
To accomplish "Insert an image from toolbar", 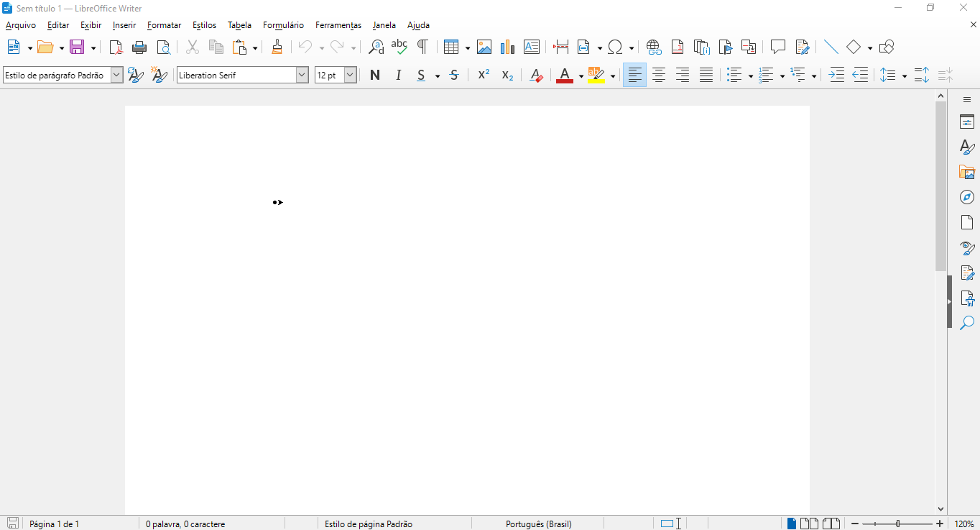I will pyautogui.click(x=484, y=47).
